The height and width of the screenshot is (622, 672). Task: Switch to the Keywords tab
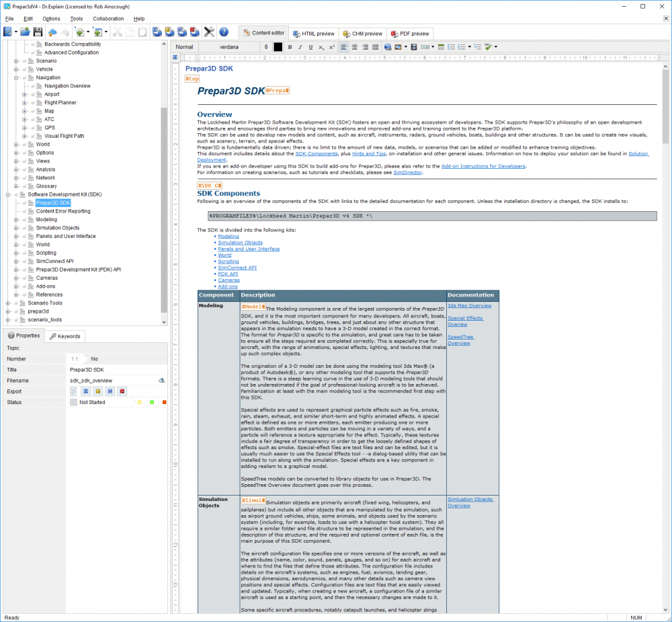65,336
